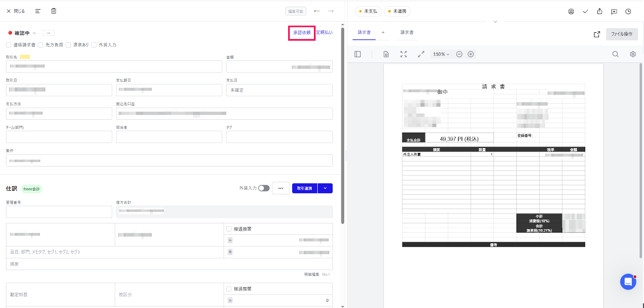Click the 未連携 status badge
The height and width of the screenshot is (308, 644).
397,11
